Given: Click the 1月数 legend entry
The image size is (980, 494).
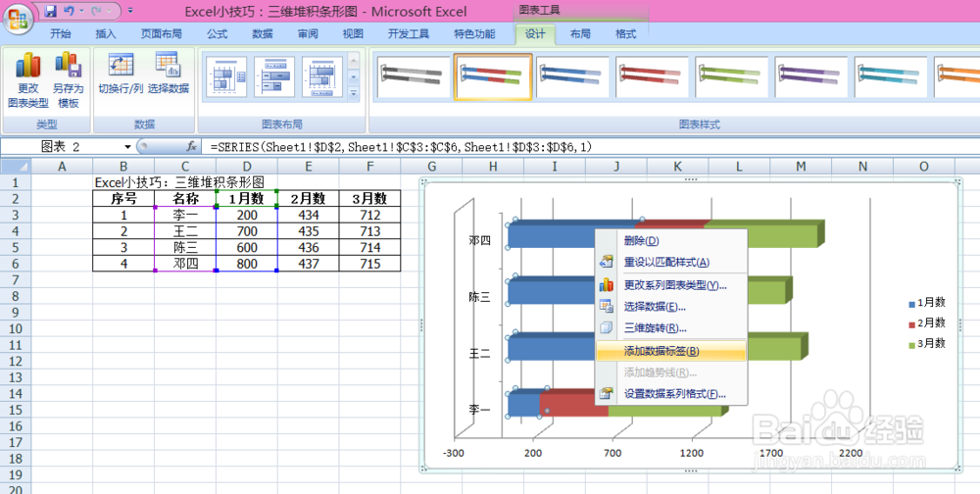Looking at the screenshot, I should pyautogui.click(x=927, y=303).
